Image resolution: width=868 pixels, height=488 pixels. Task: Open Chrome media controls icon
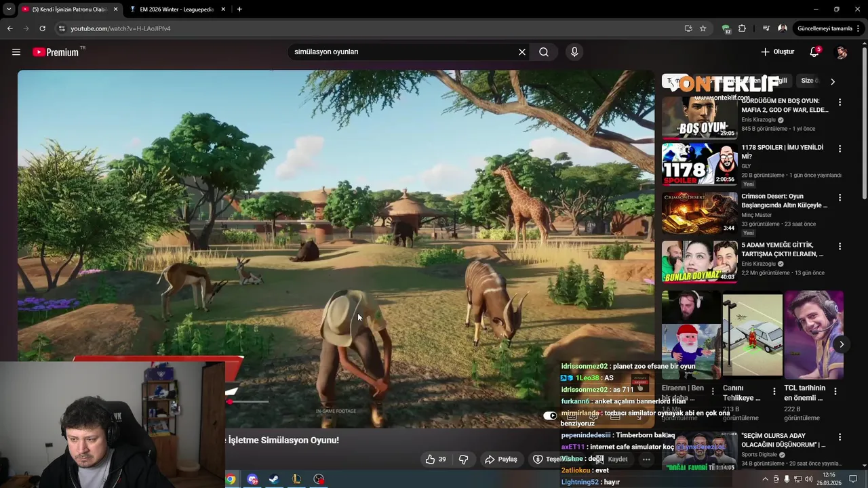[x=766, y=28]
